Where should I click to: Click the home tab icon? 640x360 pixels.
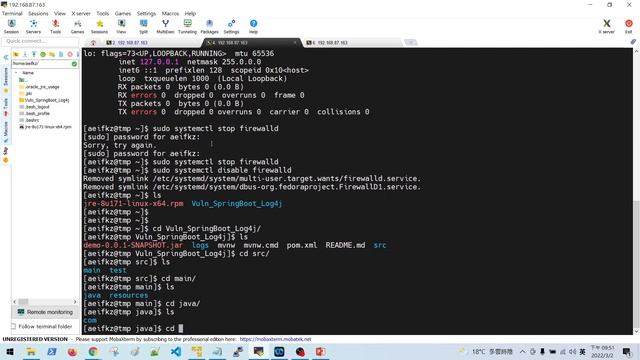[93, 42]
